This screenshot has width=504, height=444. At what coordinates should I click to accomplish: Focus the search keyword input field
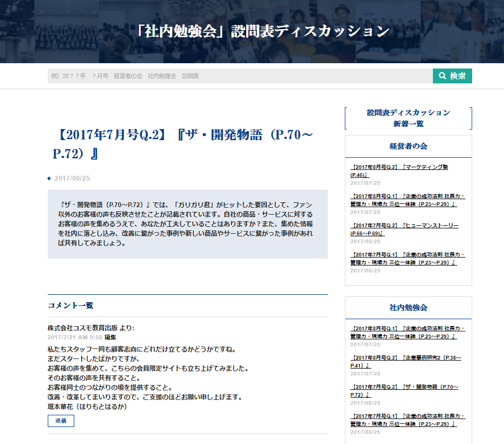point(240,76)
